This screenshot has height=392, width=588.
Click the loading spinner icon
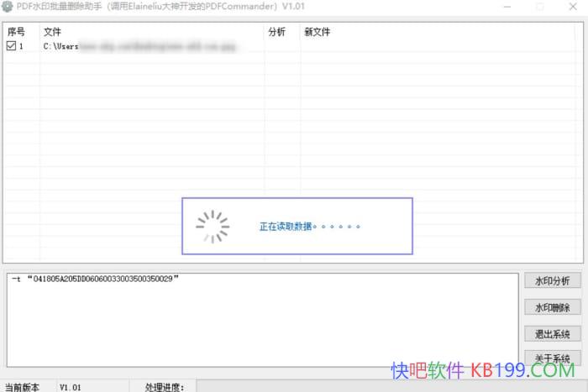[212, 225]
